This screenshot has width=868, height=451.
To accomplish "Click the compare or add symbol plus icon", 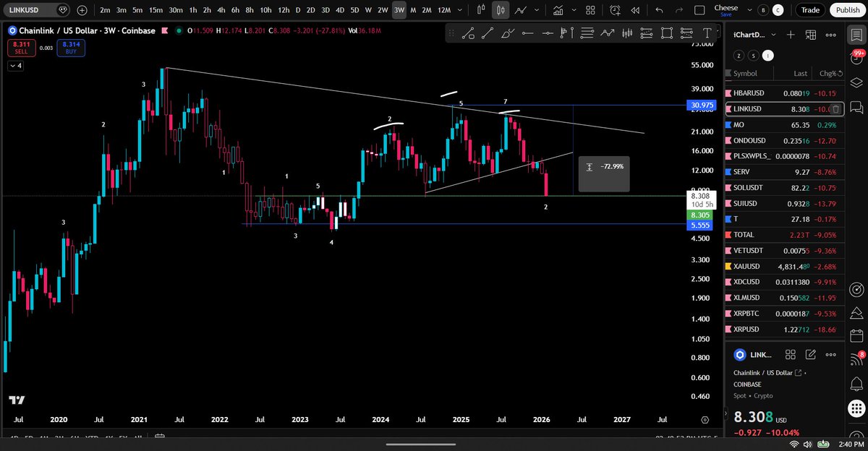I will point(82,10).
